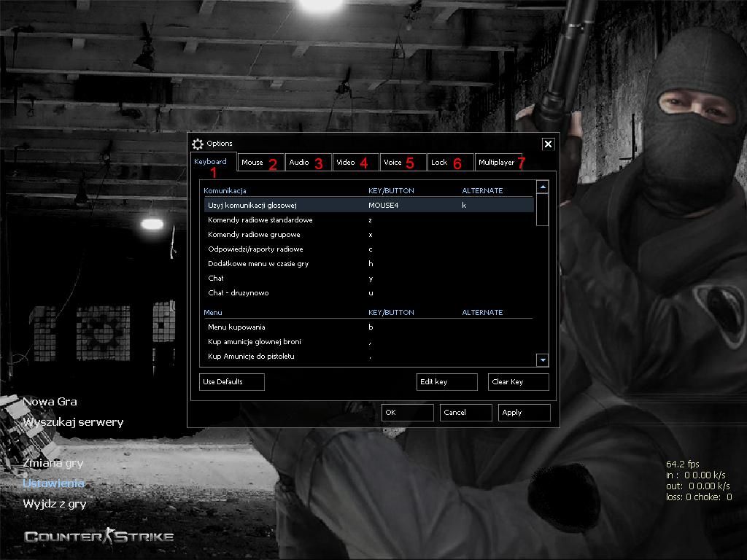Open the Video tab

tap(355, 163)
